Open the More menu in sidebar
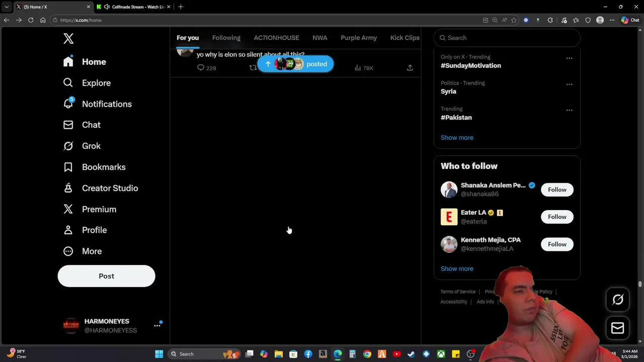Image resolution: width=644 pixels, height=362 pixels. click(x=82, y=251)
